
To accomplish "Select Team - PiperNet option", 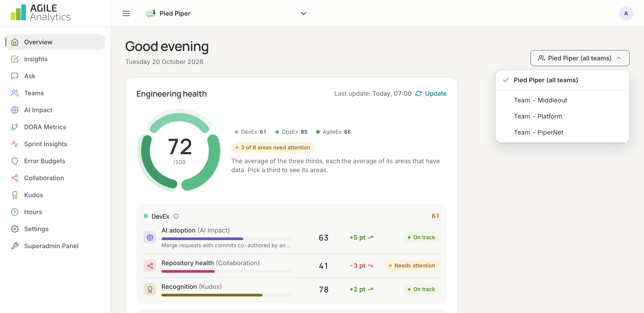I will pyautogui.click(x=563, y=132).
